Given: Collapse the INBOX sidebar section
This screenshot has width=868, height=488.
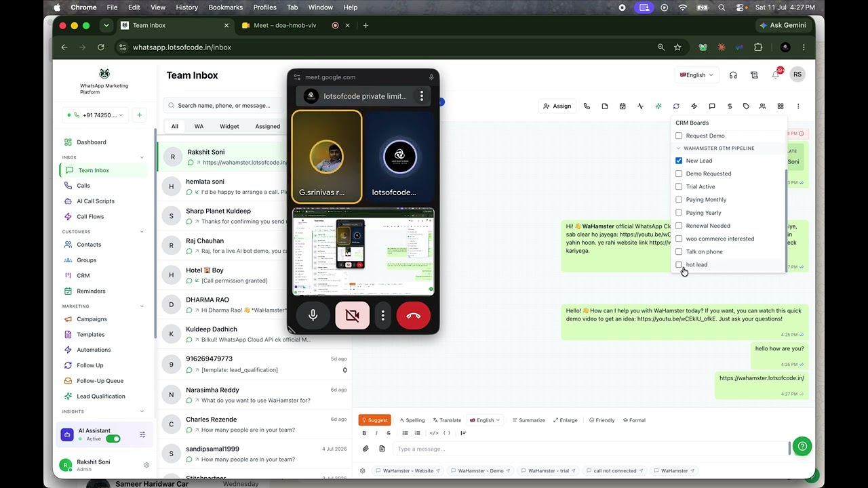Looking at the screenshot, I should [x=142, y=157].
